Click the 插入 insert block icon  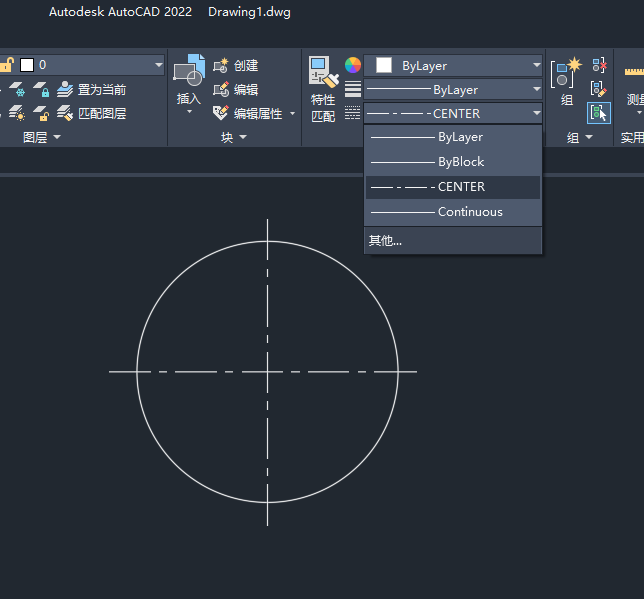189,70
